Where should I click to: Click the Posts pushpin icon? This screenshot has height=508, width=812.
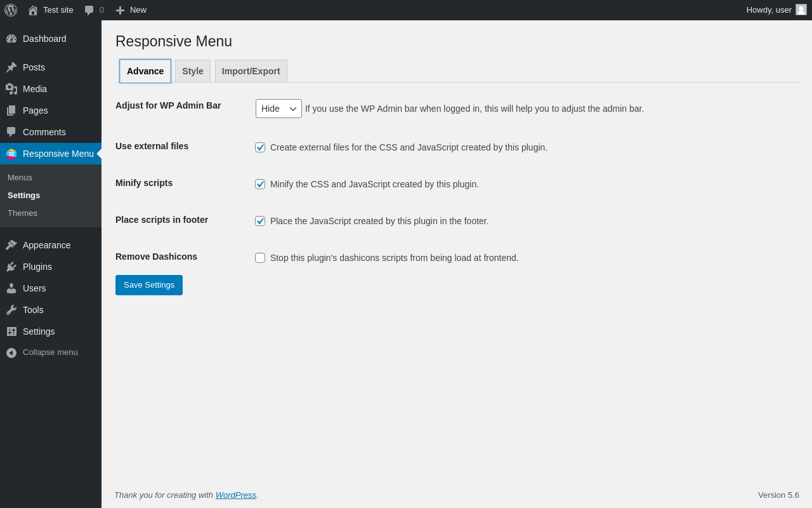coord(11,67)
